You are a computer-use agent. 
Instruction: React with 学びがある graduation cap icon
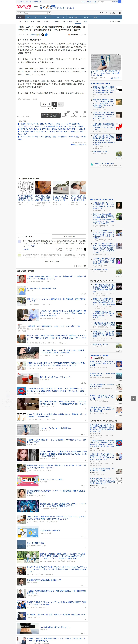66,114
